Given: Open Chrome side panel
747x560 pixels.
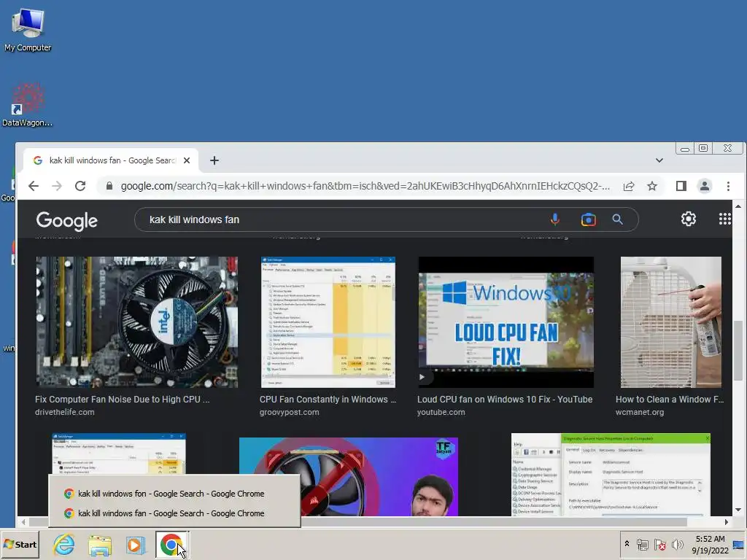Looking at the screenshot, I should [x=681, y=186].
